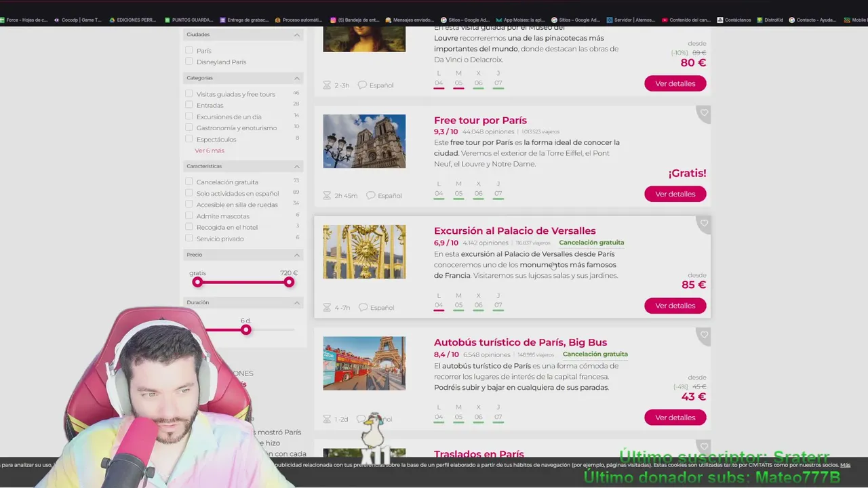Open the Notre Dame thumbnail image

[x=364, y=141]
